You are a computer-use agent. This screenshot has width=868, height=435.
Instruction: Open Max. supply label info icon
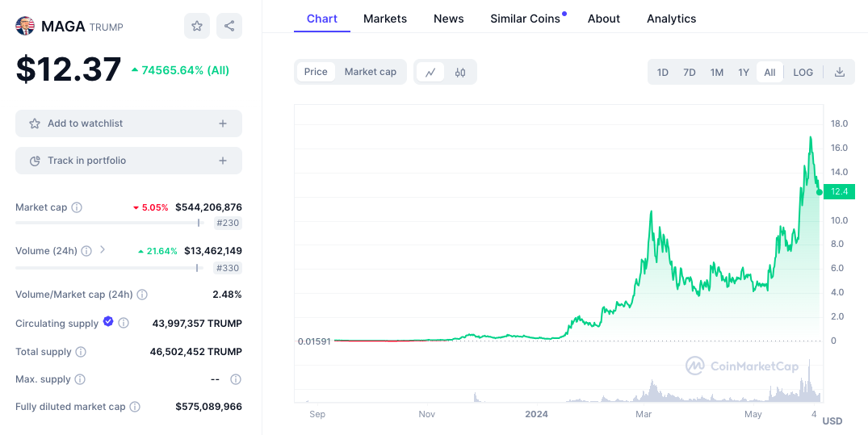pos(80,379)
